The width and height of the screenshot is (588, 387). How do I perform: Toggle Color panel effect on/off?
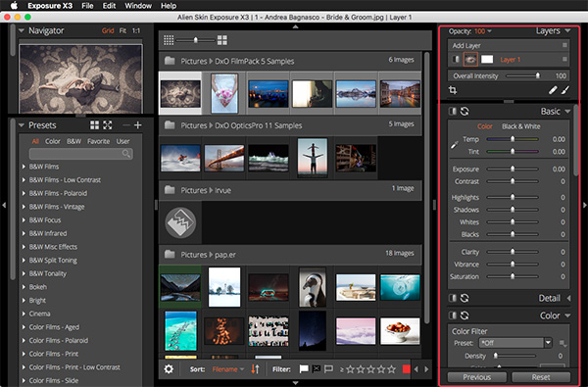click(x=453, y=315)
